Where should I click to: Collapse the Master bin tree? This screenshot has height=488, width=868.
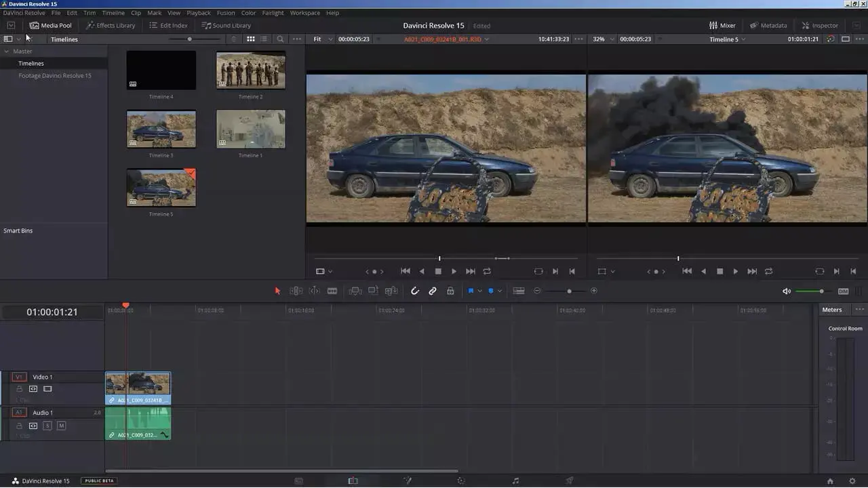click(x=7, y=52)
